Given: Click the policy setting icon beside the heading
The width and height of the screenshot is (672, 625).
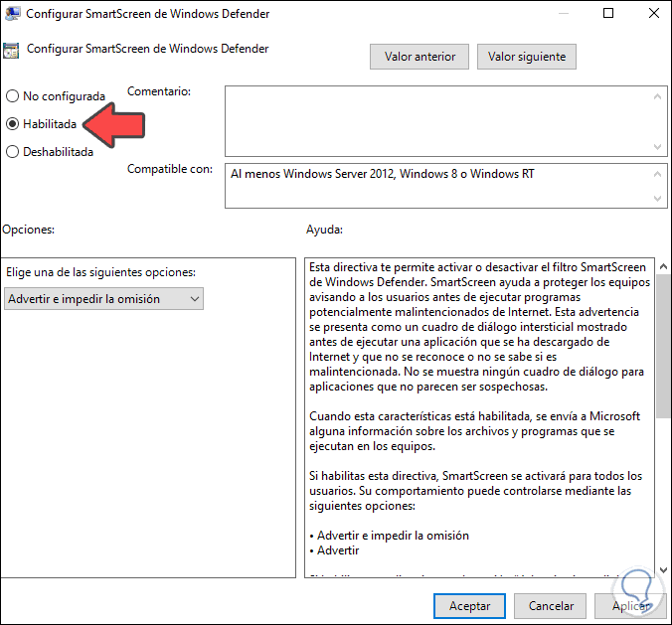Looking at the screenshot, I should (x=11, y=50).
